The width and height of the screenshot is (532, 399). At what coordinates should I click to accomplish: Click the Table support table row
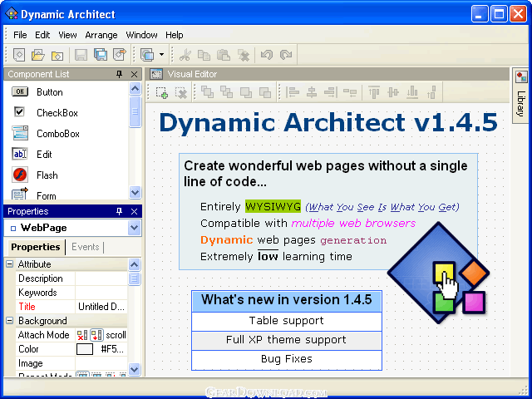pyautogui.click(x=287, y=321)
